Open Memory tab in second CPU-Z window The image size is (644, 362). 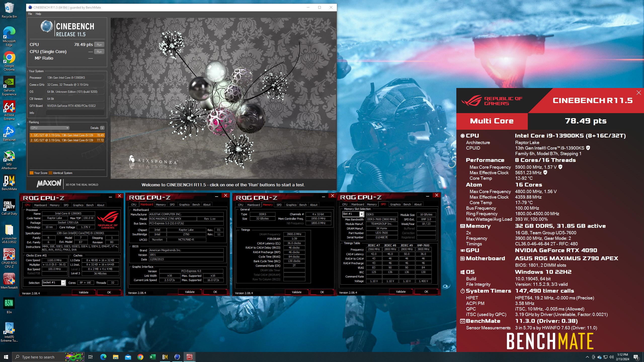(161, 205)
